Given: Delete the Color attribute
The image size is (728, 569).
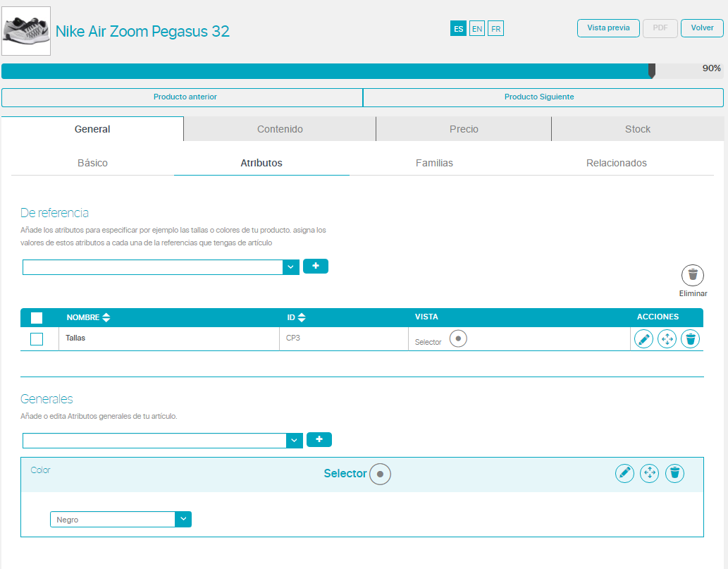Looking at the screenshot, I should pyautogui.click(x=674, y=473).
